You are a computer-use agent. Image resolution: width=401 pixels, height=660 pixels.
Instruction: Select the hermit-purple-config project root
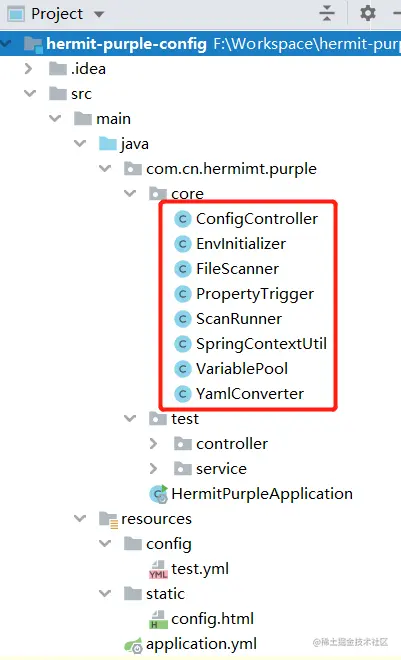126,44
